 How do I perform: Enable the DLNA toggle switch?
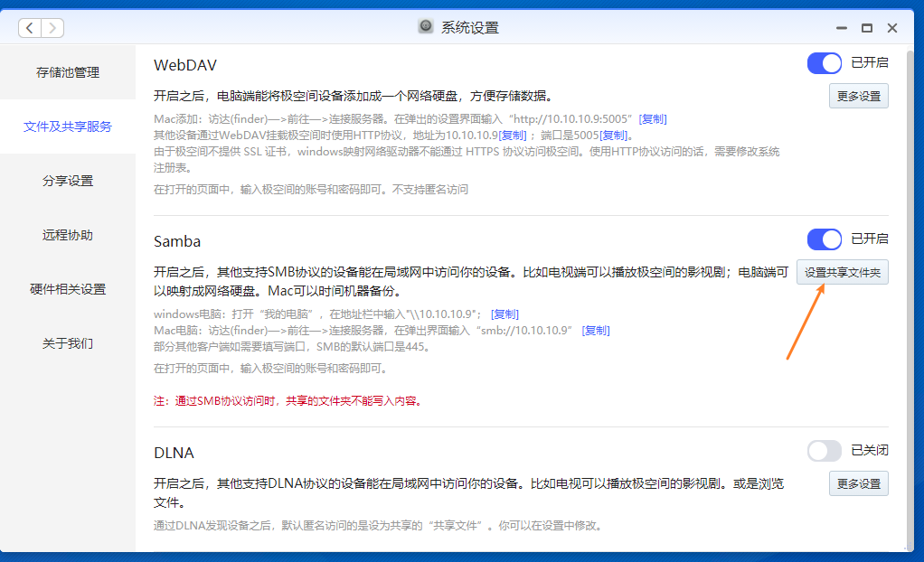coord(825,451)
